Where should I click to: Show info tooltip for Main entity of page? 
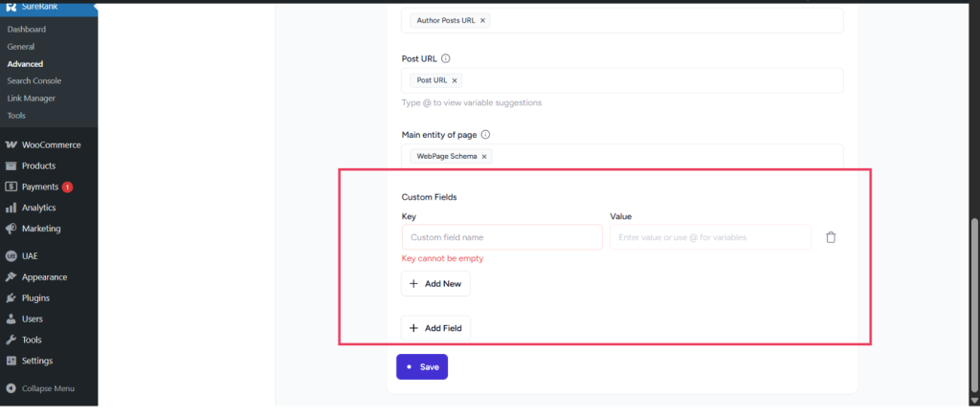(485, 134)
